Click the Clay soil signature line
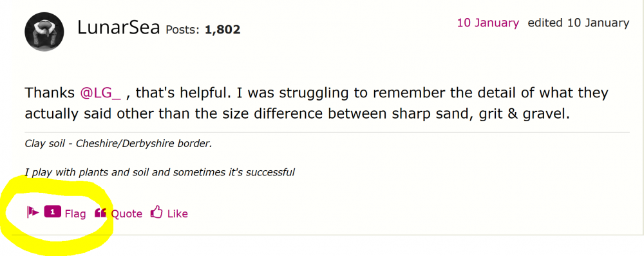The height and width of the screenshot is (256, 644). [118, 145]
